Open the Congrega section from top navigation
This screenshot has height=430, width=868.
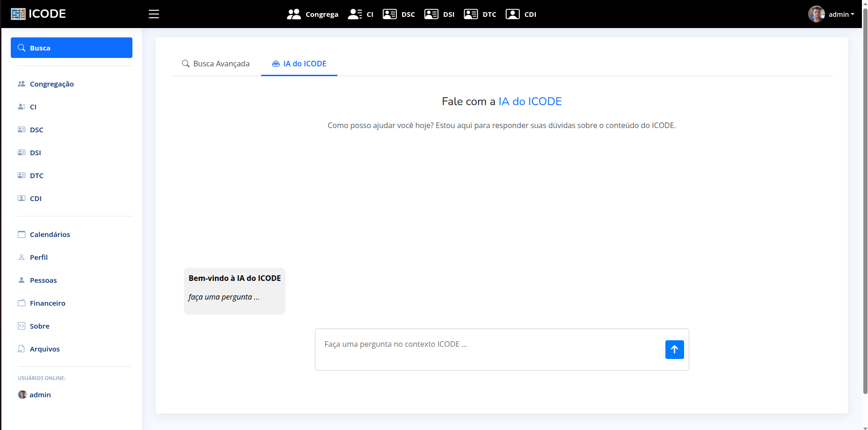pos(313,14)
